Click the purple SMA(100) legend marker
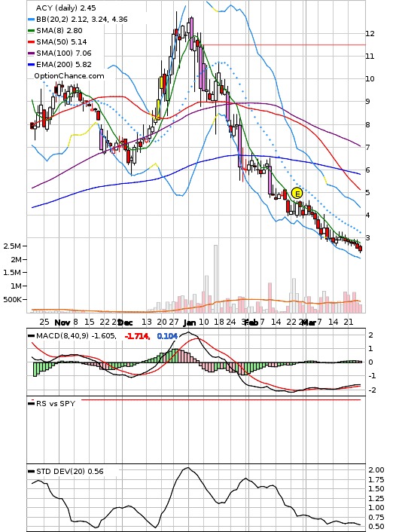Viewport: 396px width, 532px height. pos(31,54)
